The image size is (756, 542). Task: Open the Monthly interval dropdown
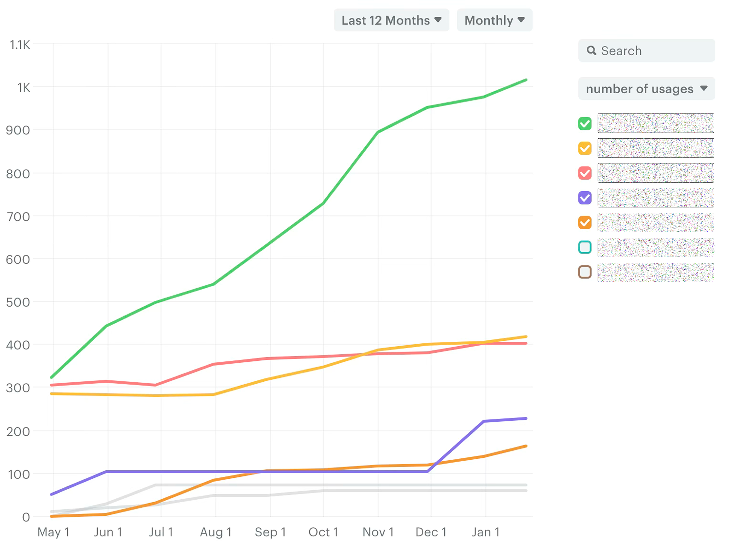point(489,20)
